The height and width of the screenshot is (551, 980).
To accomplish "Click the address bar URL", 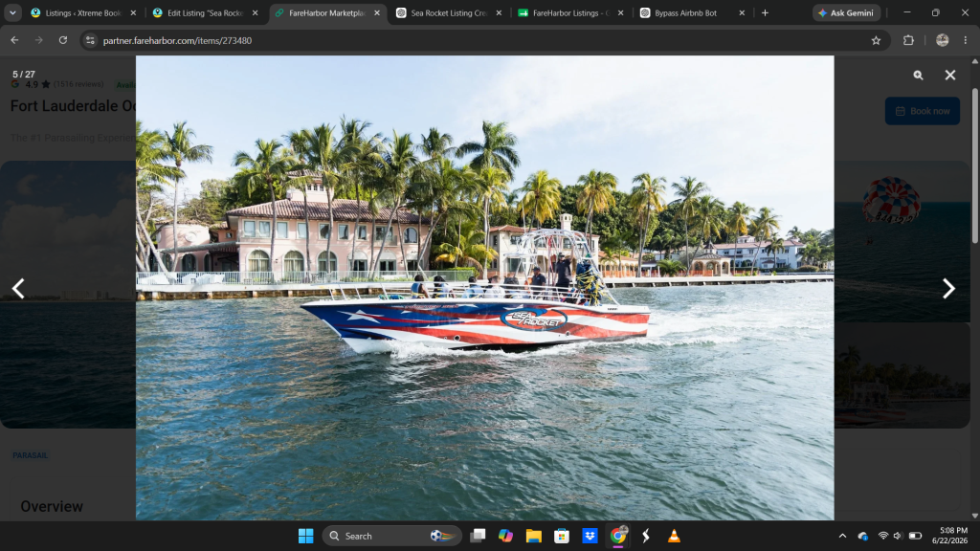I will click(x=177, y=40).
